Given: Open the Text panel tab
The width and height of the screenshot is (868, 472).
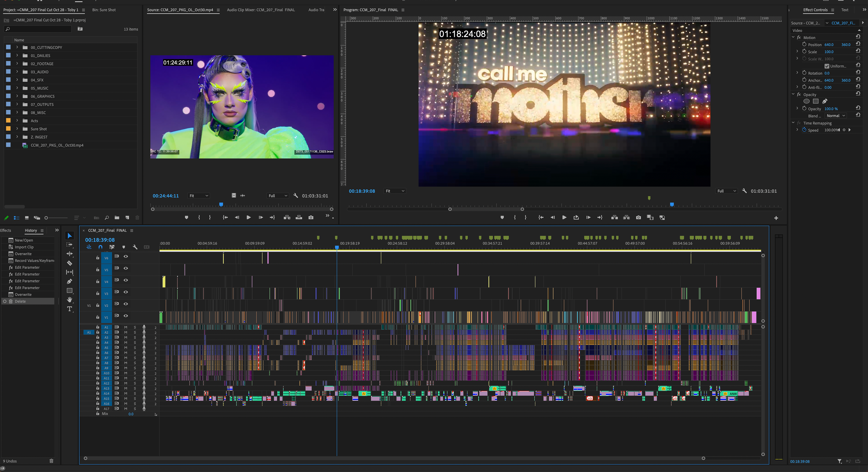Looking at the screenshot, I should pos(844,10).
